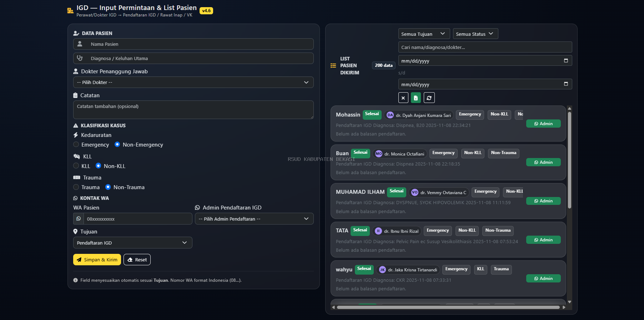Click the Excel export icon button
This screenshot has width=644, height=320.
416,98
